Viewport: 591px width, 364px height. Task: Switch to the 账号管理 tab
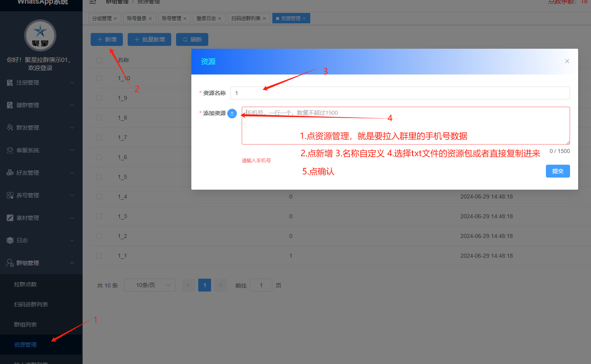[172, 18]
